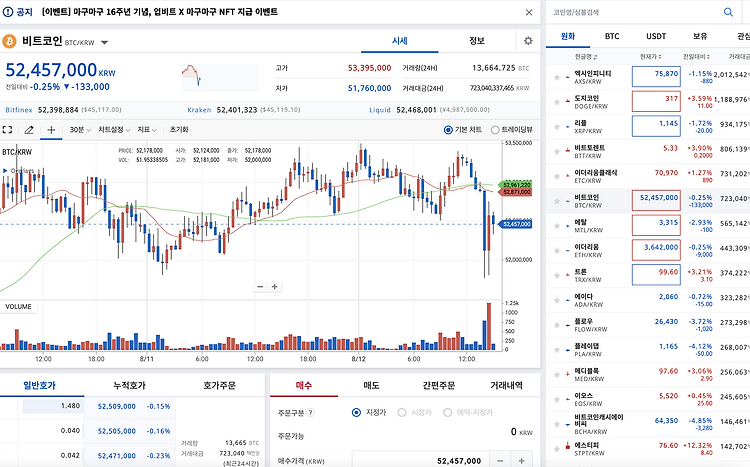Zoom out chart with minus button
The height and width of the screenshot is (467, 750).
click(x=260, y=287)
